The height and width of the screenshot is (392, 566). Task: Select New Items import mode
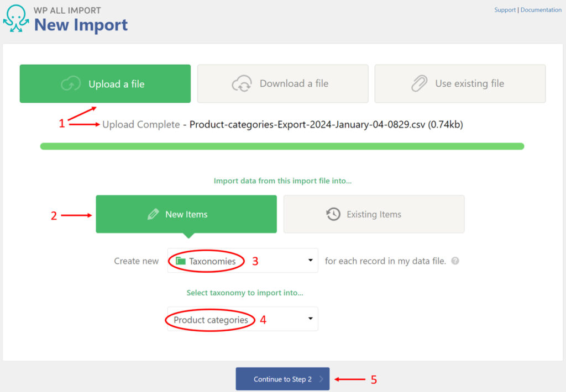[186, 214]
